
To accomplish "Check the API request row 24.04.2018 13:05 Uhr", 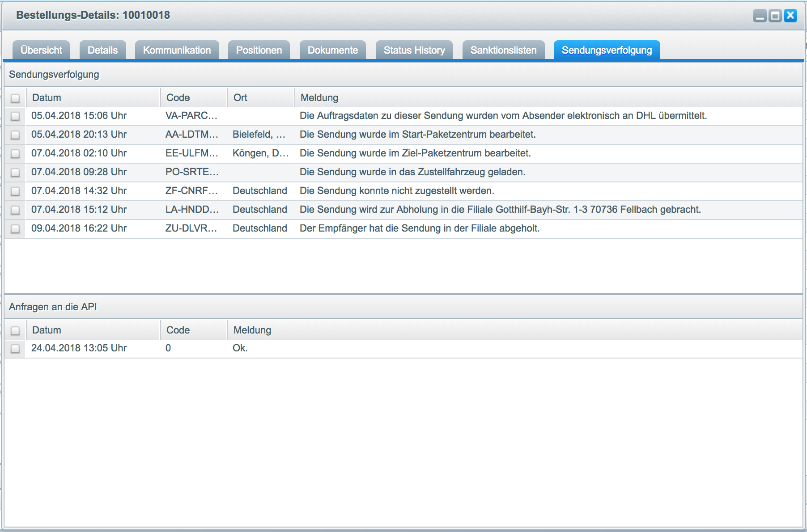I will 15,349.
